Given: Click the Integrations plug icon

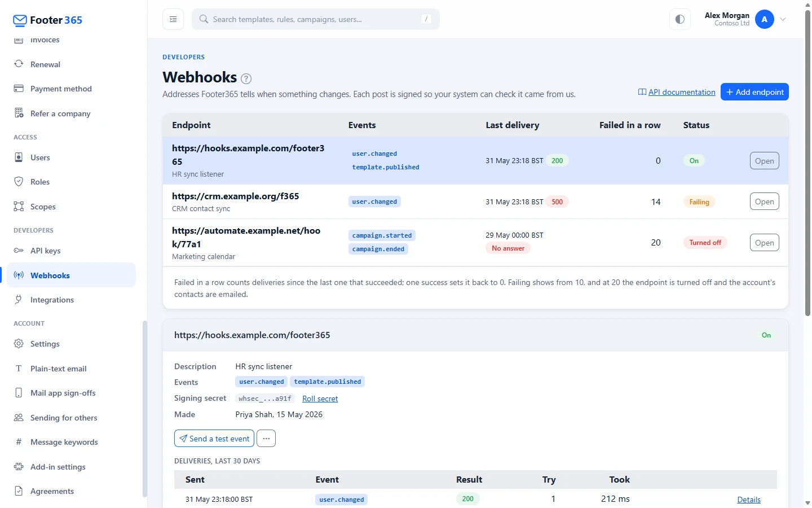Looking at the screenshot, I should (19, 299).
